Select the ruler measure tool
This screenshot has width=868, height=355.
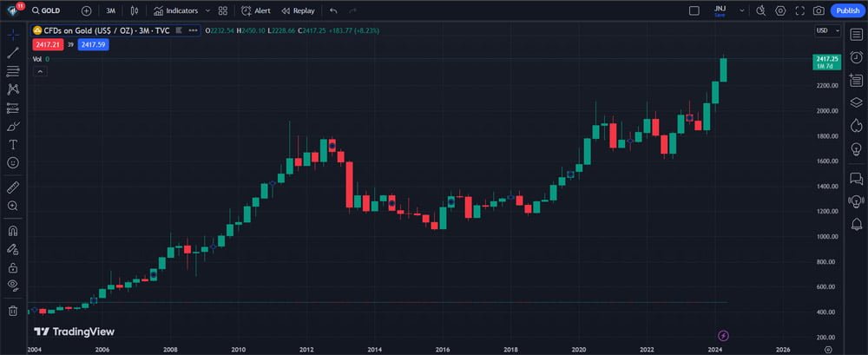tap(13, 187)
